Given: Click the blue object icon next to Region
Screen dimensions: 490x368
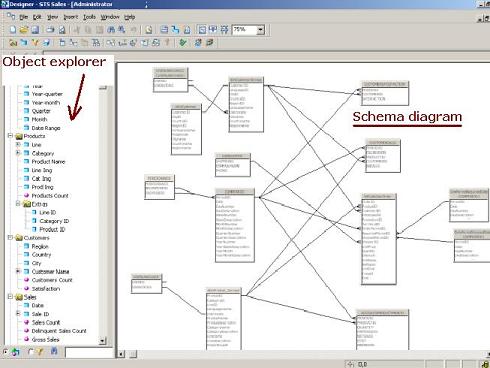Looking at the screenshot, I should pyautogui.click(x=27, y=246).
